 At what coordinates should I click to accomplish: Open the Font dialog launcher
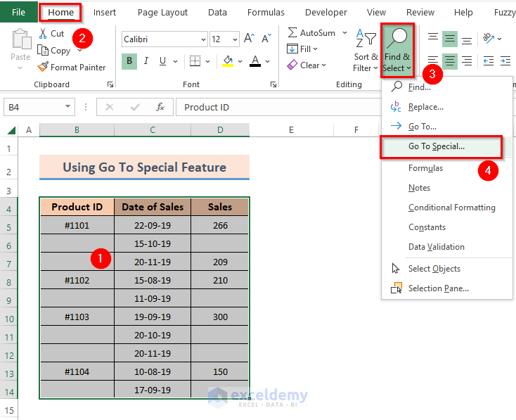pyautogui.click(x=273, y=84)
